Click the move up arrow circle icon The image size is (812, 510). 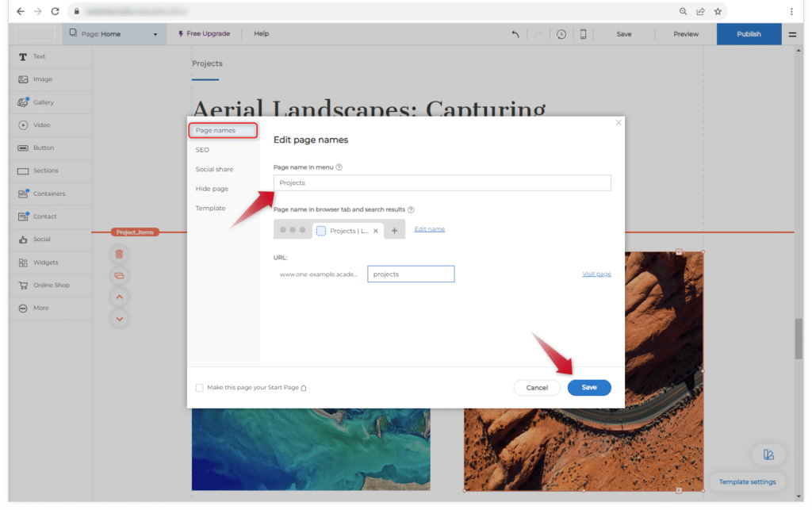coord(119,297)
